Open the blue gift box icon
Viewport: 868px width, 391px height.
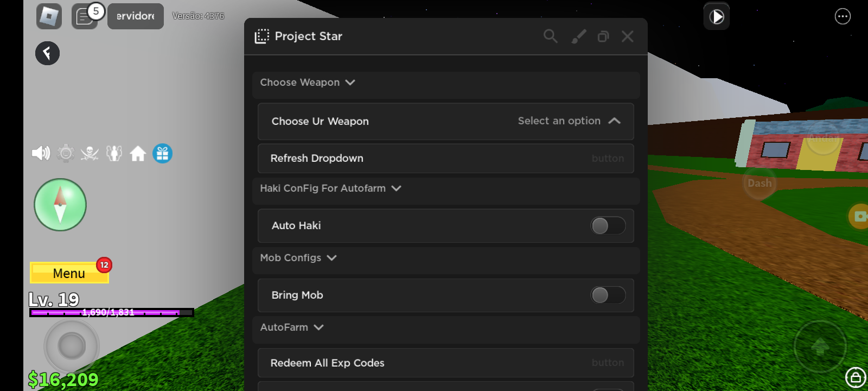coord(162,154)
